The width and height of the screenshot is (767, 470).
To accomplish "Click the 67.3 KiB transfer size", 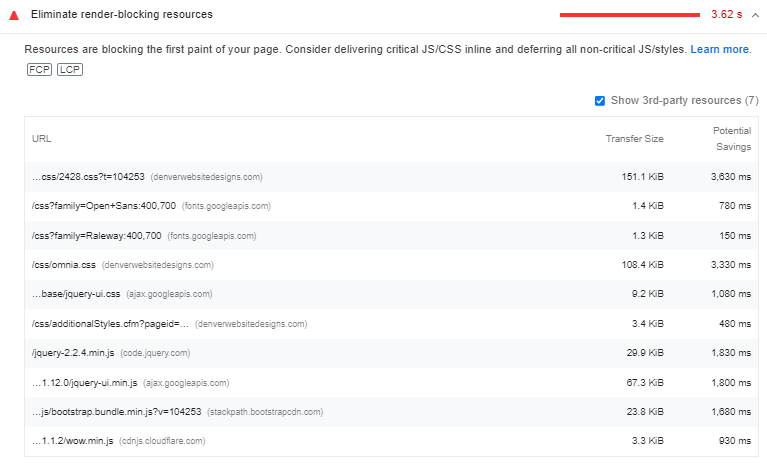I will coord(645,382).
